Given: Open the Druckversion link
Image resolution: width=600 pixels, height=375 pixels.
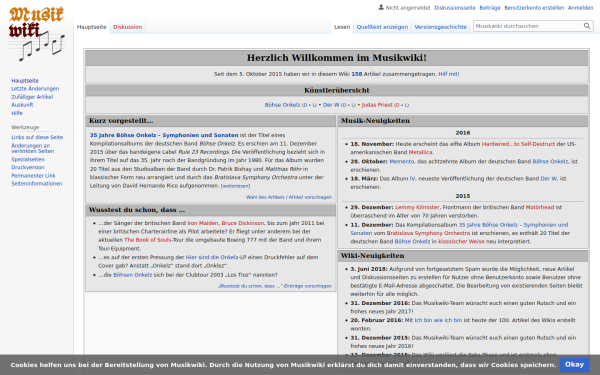Looking at the screenshot, I should point(28,167).
